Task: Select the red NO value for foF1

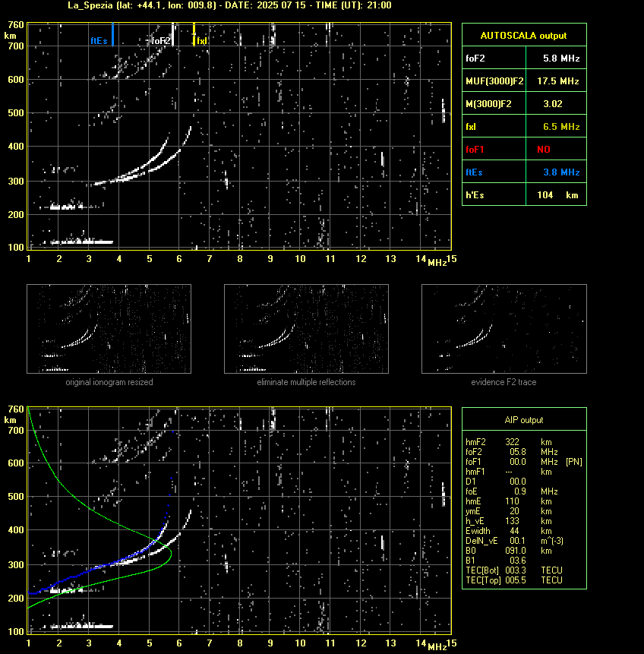Action: [x=544, y=150]
